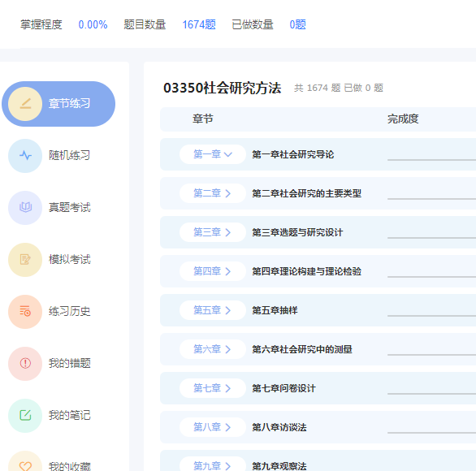The image size is (476, 471).
Task: Open the 章节练习 menu item
Action: 58,104
